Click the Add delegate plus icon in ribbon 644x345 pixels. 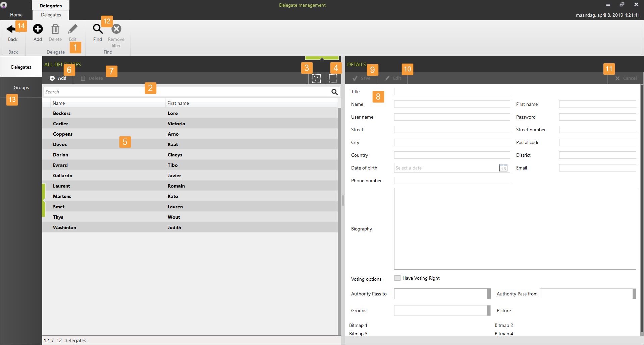click(38, 29)
